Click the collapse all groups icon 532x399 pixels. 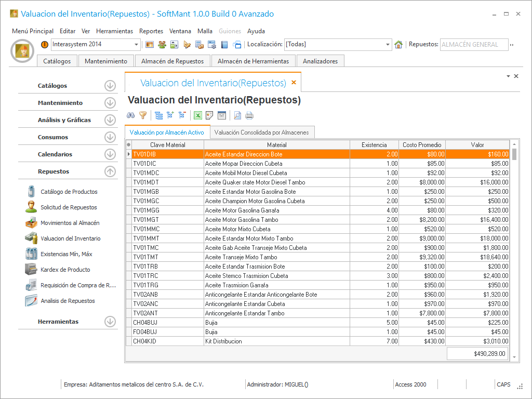pyautogui.click(x=182, y=115)
